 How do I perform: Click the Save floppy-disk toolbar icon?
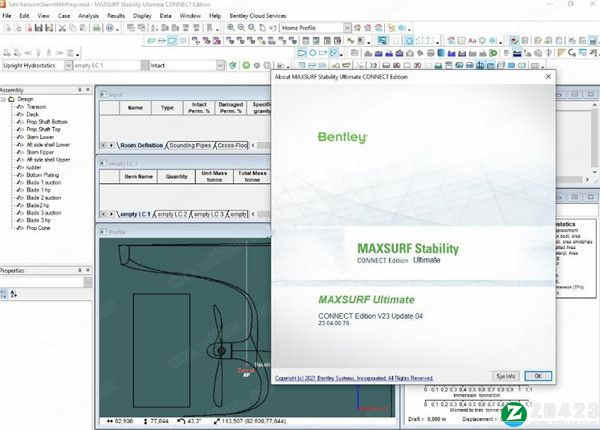[x=39, y=28]
